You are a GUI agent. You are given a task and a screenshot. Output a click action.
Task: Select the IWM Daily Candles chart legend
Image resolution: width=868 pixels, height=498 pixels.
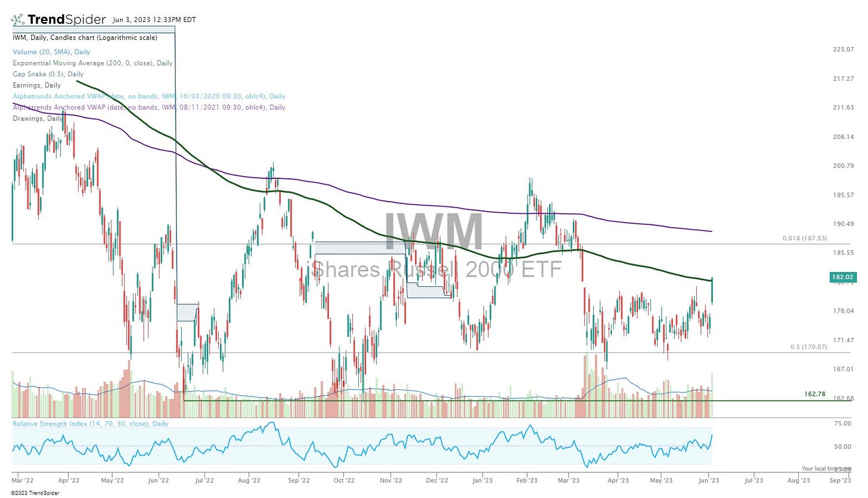[85, 38]
